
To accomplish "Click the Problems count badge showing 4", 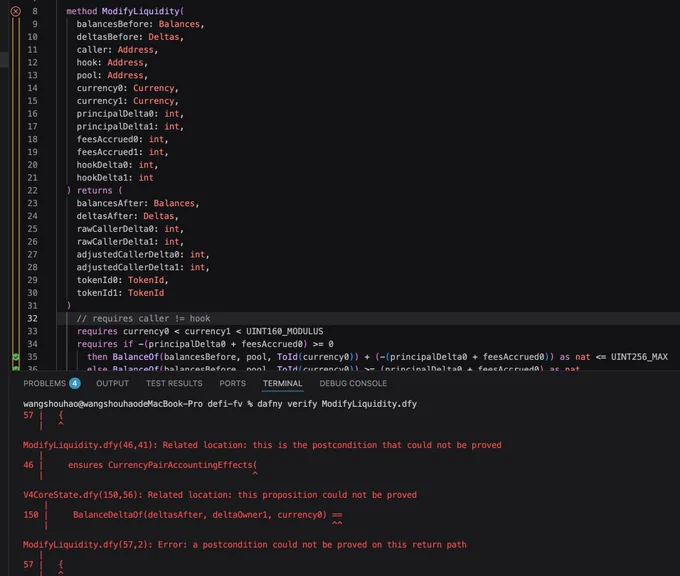I will [75, 383].
